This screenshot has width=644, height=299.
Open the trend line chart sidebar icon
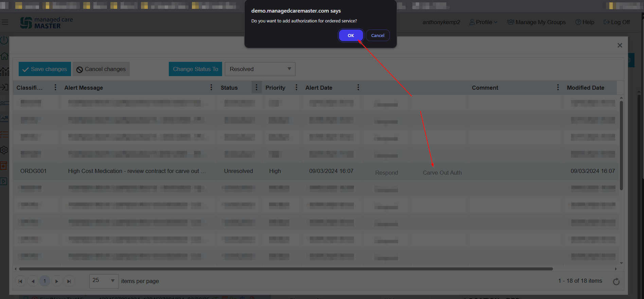click(4, 119)
